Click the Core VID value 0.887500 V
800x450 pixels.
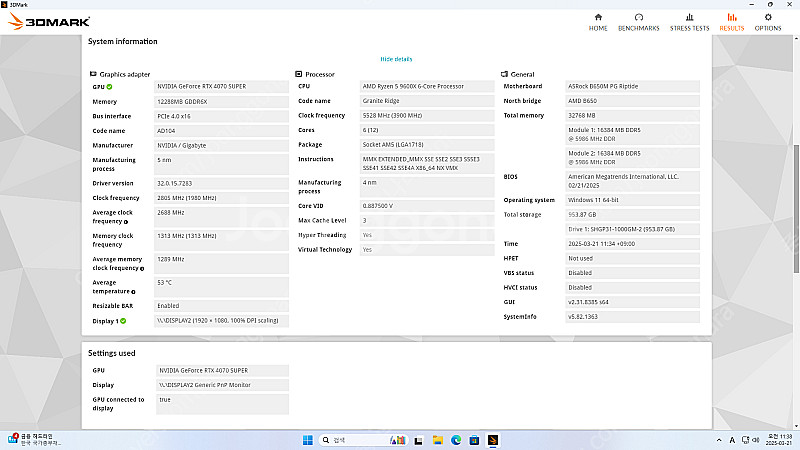click(x=427, y=206)
